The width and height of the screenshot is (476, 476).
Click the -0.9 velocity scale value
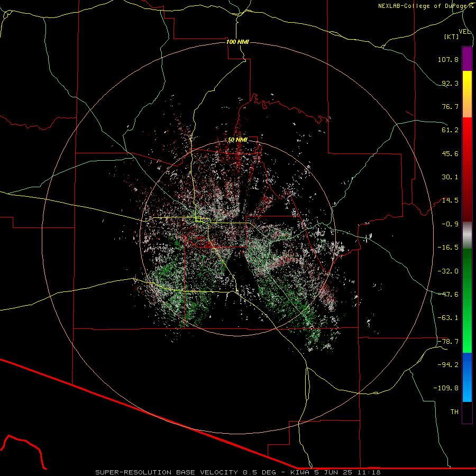[x=450, y=224]
